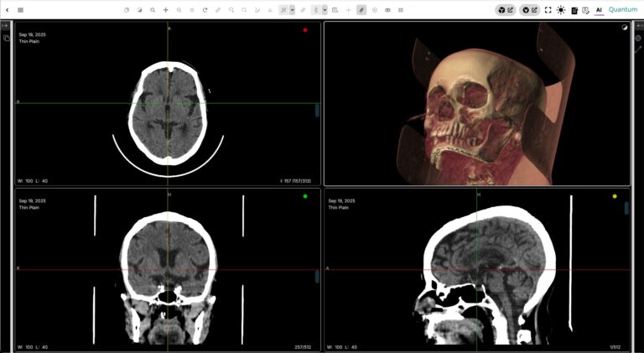Click the Quantum link
This screenshot has width=644, height=353.
point(623,10)
